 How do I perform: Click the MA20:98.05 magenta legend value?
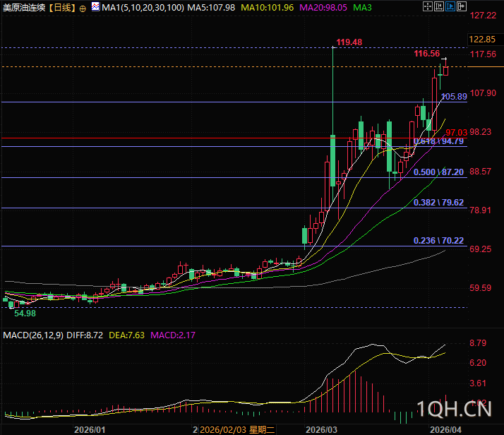tap(323, 7)
